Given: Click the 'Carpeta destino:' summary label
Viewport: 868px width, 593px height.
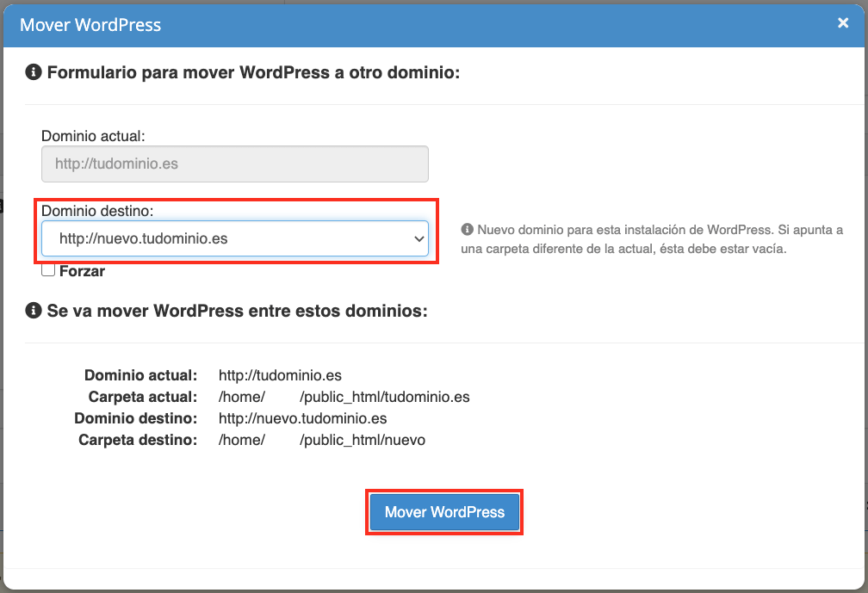Looking at the screenshot, I should 138,440.
